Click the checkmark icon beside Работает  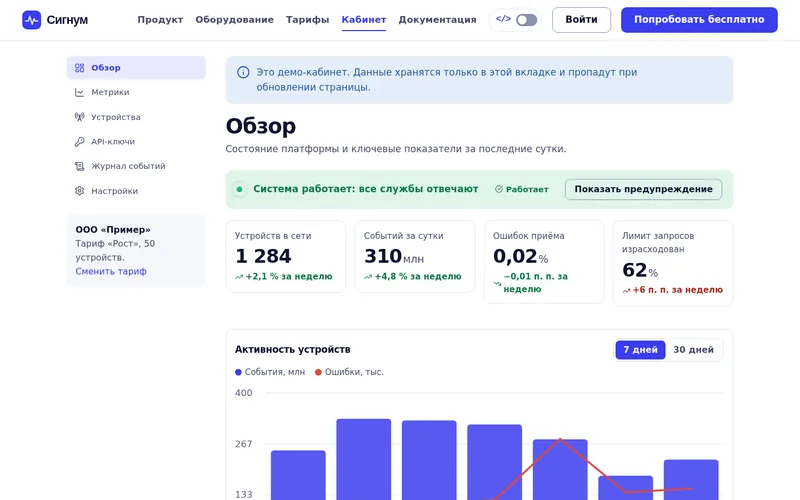pos(499,189)
